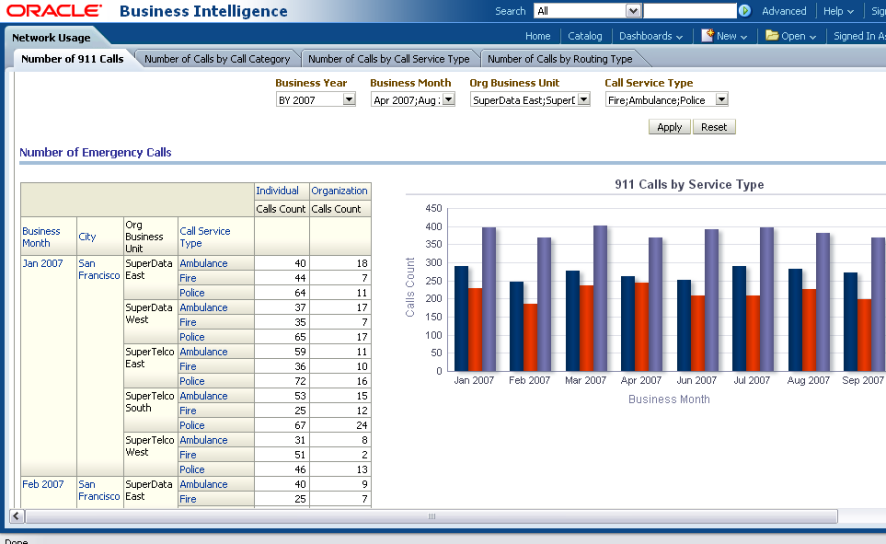The width and height of the screenshot is (886, 544).
Task: Click the dark blue Jan 2007 chart bar
Action: click(461, 319)
